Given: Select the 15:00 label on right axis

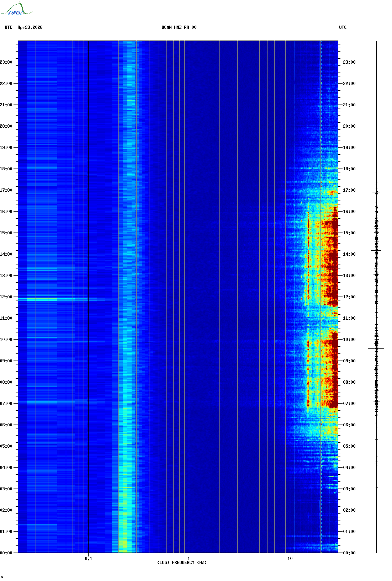Looking at the screenshot, I should point(349,233).
